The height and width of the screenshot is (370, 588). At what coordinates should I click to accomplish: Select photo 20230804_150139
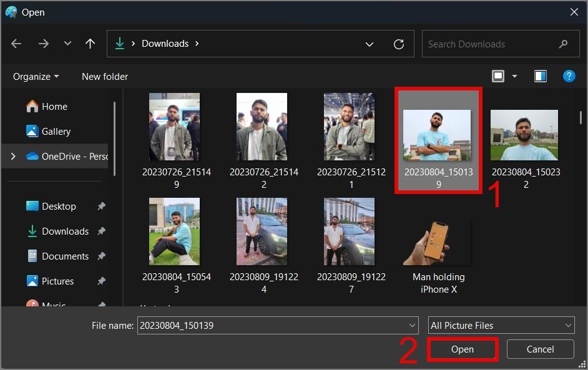tap(437, 142)
